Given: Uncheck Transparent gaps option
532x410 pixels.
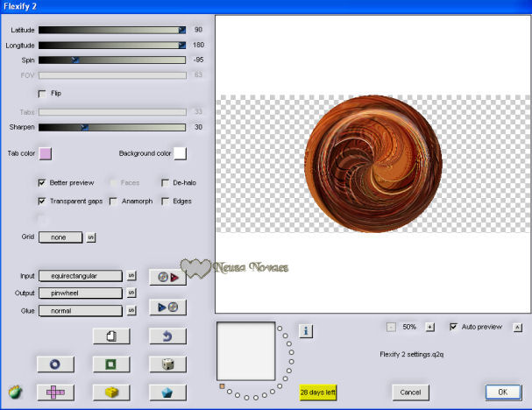Looking at the screenshot, I should click(x=42, y=201).
